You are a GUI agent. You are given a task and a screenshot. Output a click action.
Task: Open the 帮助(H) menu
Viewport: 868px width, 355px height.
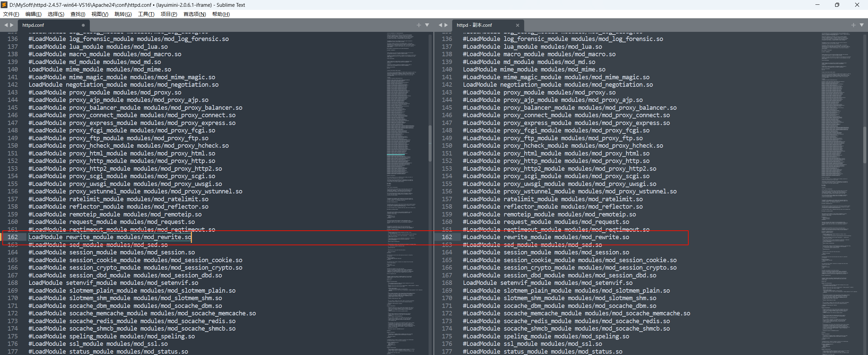click(x=221, y=14)
